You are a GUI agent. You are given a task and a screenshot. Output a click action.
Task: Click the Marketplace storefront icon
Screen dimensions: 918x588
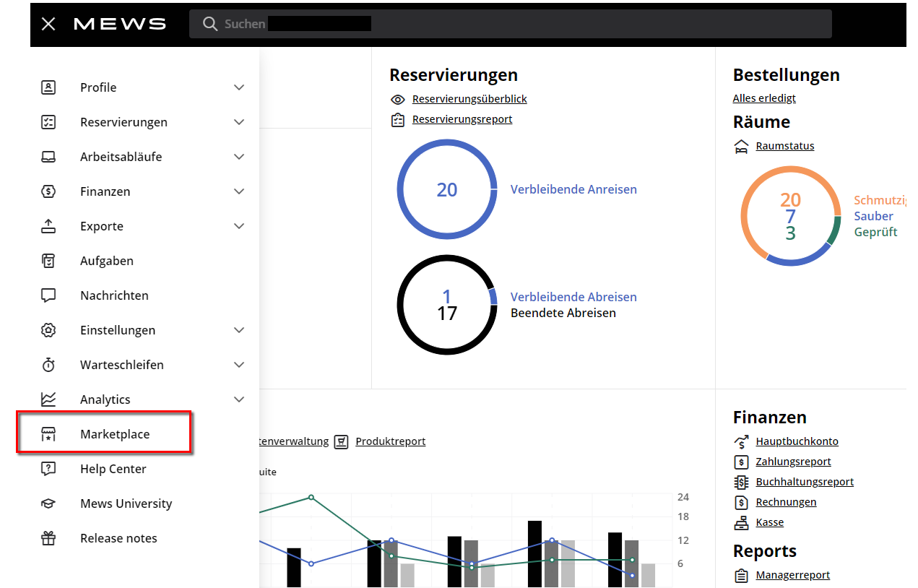48,434
